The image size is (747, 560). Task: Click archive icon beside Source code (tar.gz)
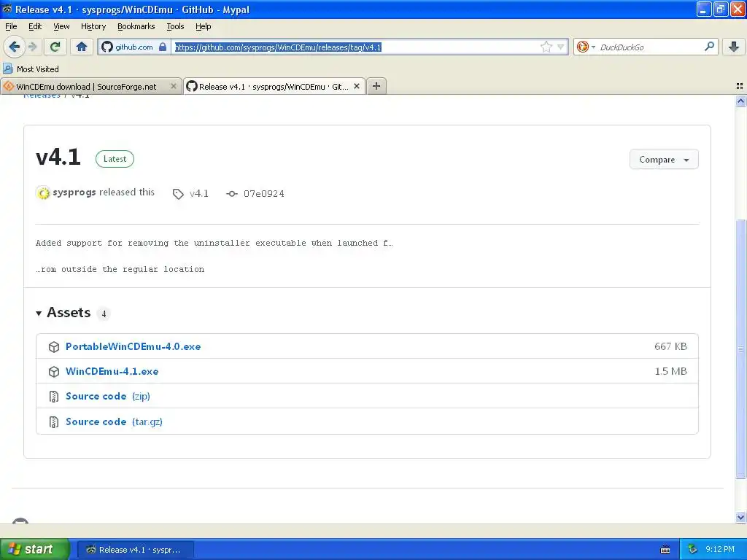pos(54,422)
